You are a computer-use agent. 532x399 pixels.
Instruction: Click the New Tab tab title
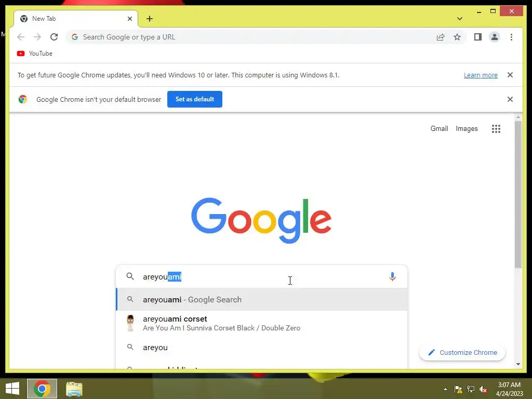[44, 19]
